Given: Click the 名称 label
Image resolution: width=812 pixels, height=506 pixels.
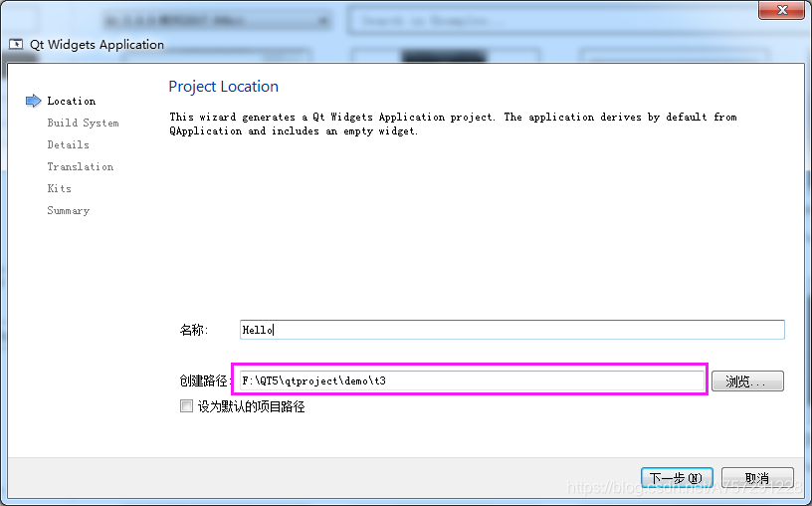Looking at the screenshot, I should [x=194, y=330].
